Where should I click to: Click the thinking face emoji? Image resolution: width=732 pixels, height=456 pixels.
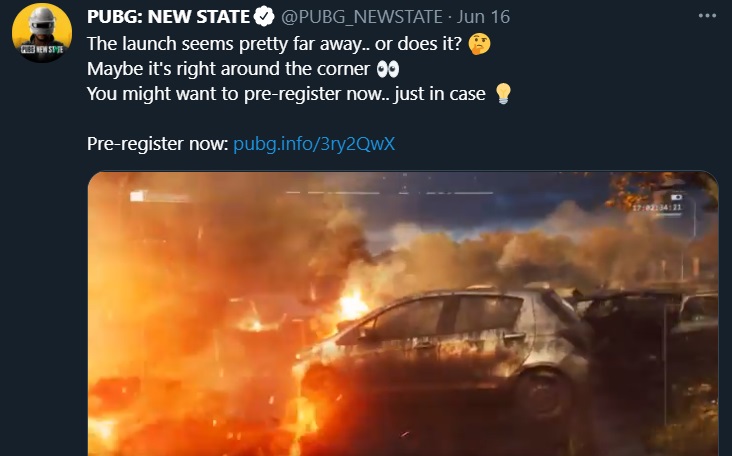pos(480,44)
